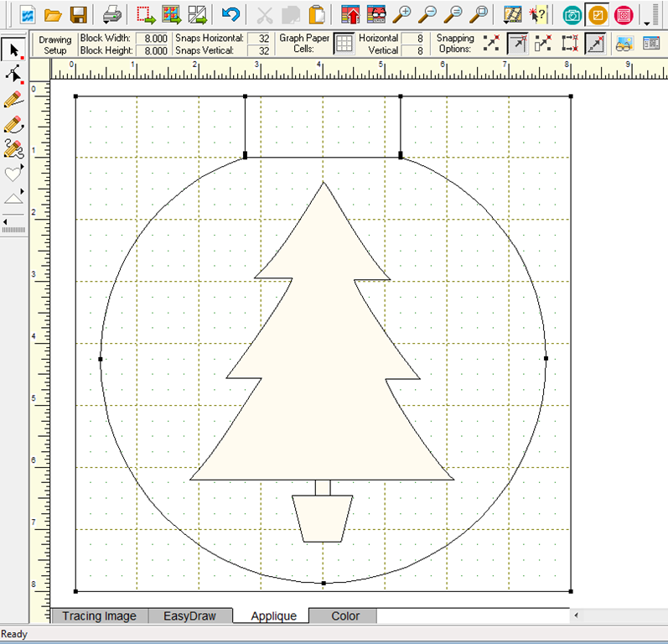Click the circle's right node handle

(546, 358)
